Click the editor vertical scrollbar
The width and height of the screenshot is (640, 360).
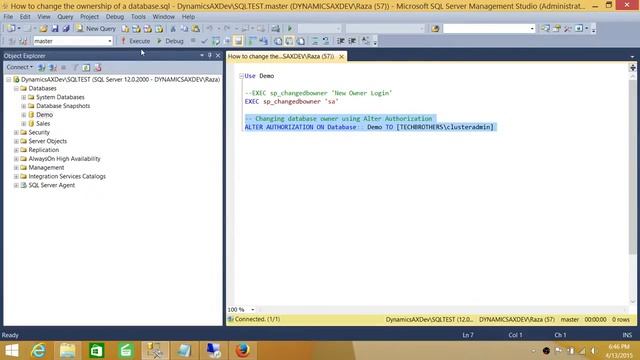click(x=632, y=167)
